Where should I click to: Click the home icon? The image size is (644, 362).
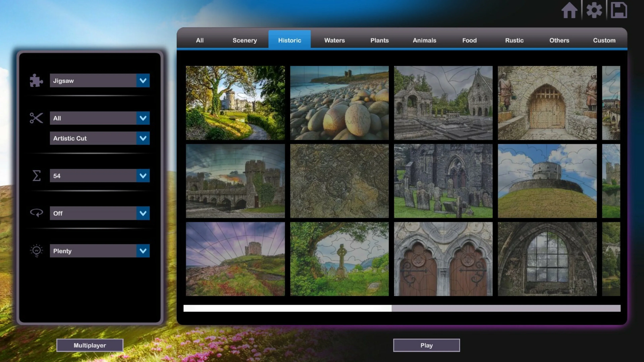569,10
